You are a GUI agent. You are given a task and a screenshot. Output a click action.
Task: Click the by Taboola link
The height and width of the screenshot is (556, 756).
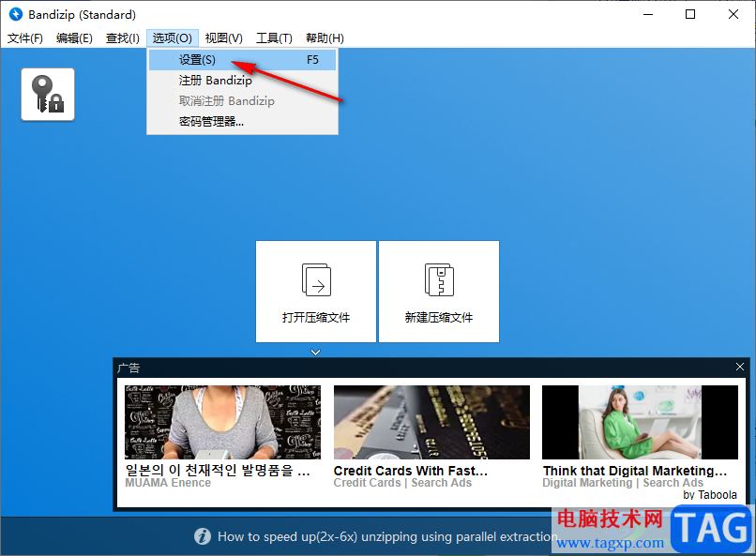[710, 495]
